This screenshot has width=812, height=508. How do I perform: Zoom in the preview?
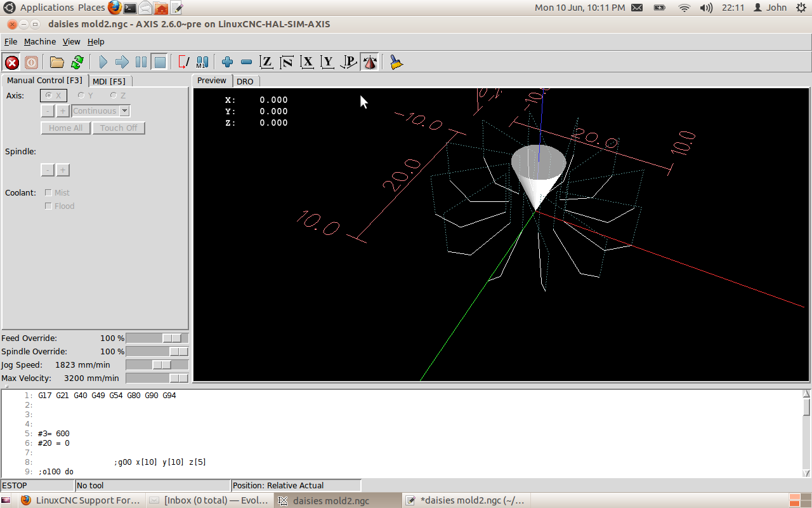pyautogui.click(x=228, y=62)
